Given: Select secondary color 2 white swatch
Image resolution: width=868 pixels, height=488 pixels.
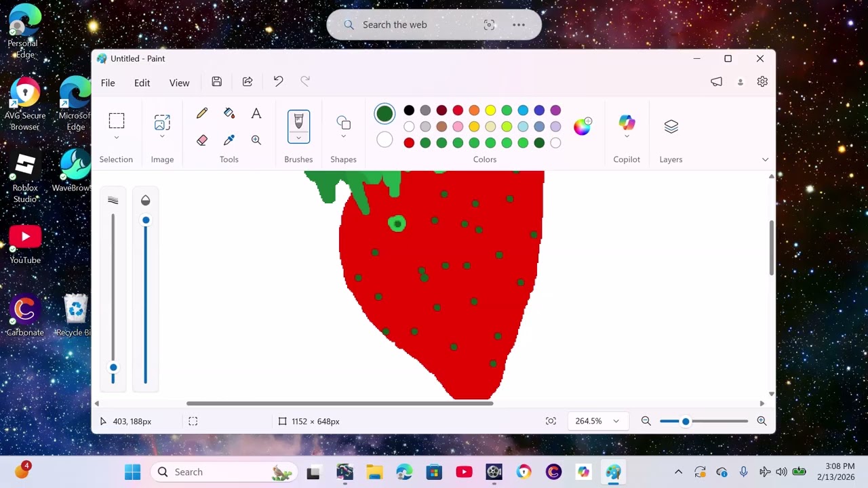Looking at the screenshot, I should pyautogui.click(x=384, y=140).
